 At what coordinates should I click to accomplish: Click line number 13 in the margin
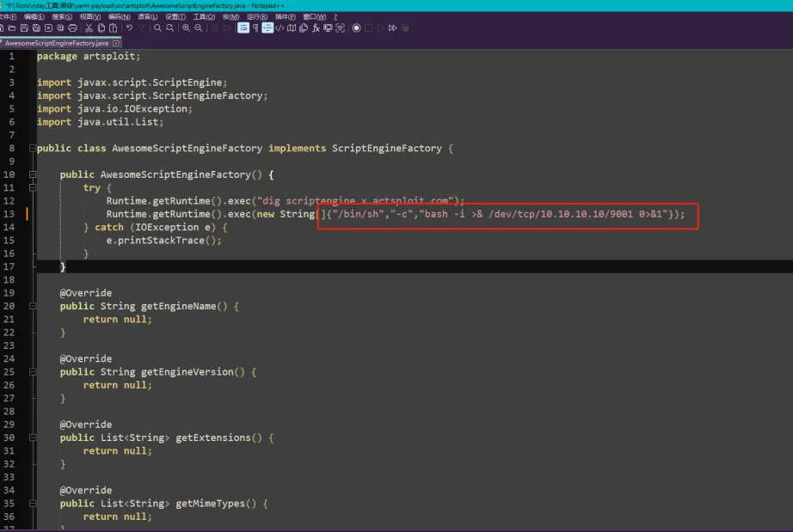[x=9, y=214]
